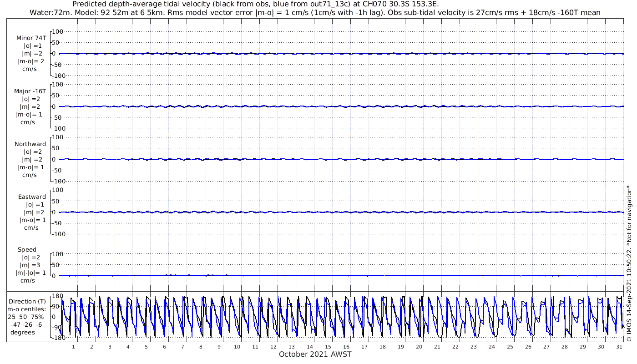Click the 'Major -16T' panel label
Screen dimensions: 637x364
tap(30, 91)
